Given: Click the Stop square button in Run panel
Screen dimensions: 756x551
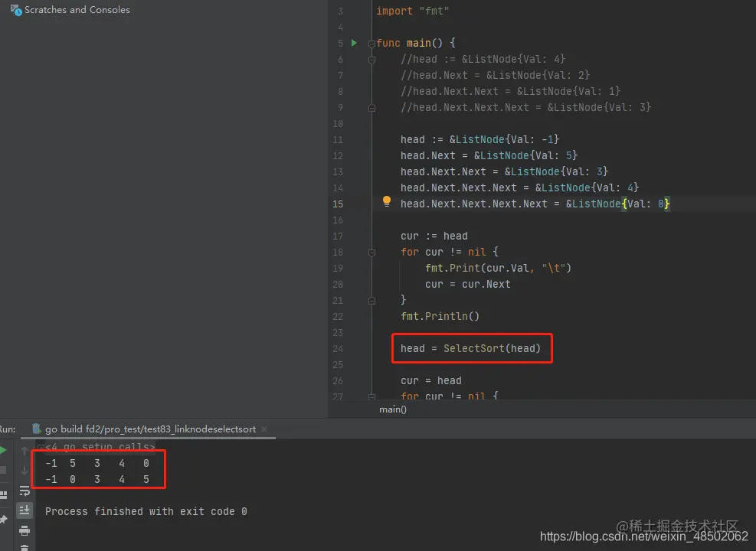Looking at the screenshot, I should pos(3,470).
